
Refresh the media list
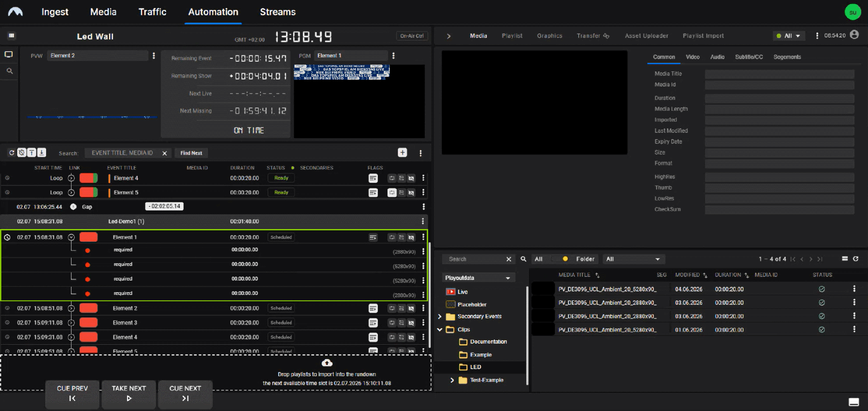[x=855, y=259]
